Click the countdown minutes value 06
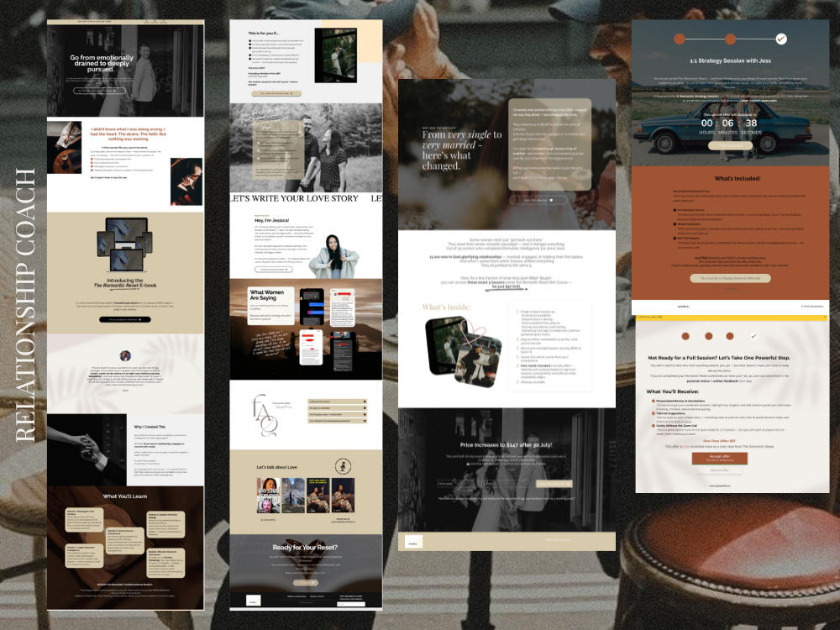The height and width of the screenshot is (630, 840). coord(728,123)
